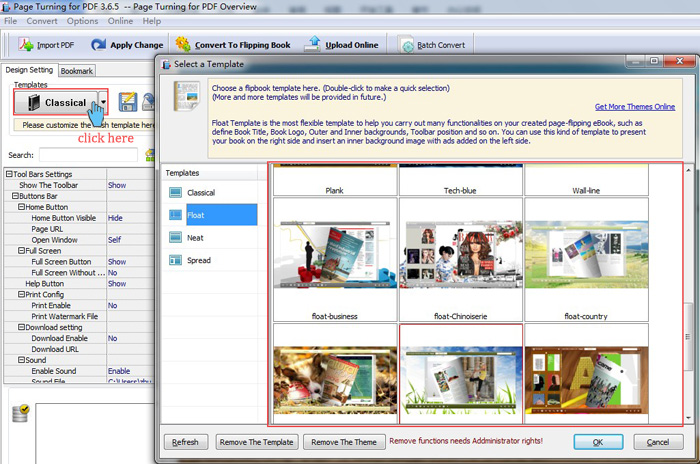Click the Self value of Open Window
Screen dimensions: 700x464
click(114, 240)
